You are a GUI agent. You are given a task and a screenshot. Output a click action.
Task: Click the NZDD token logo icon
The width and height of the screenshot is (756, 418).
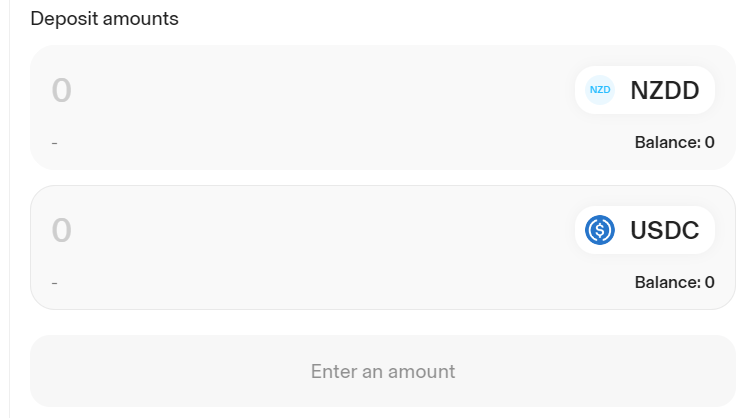click(600, 90)
